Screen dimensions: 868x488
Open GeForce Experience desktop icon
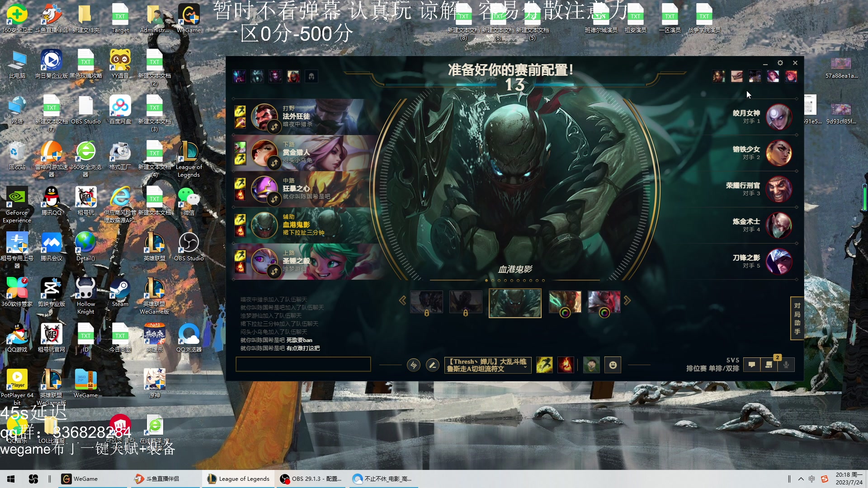(17, 205)
